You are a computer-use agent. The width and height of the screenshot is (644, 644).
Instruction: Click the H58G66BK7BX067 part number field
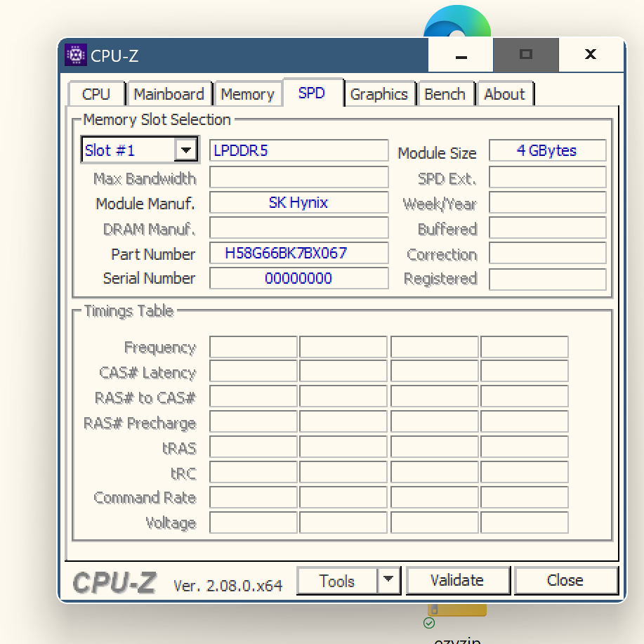coord(298,253)
